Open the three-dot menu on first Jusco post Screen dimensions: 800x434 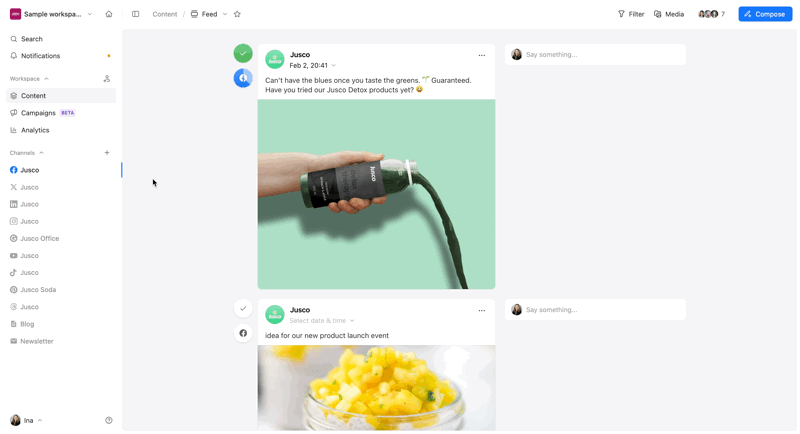click(x=482, y=55)
